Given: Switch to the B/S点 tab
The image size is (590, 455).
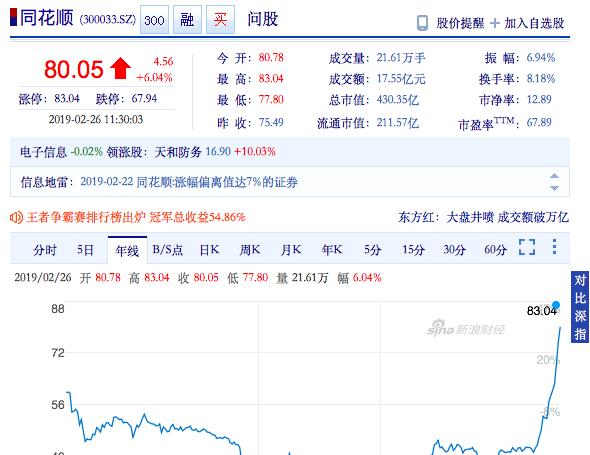Looking at the screenshot, I should pos(168,250).
